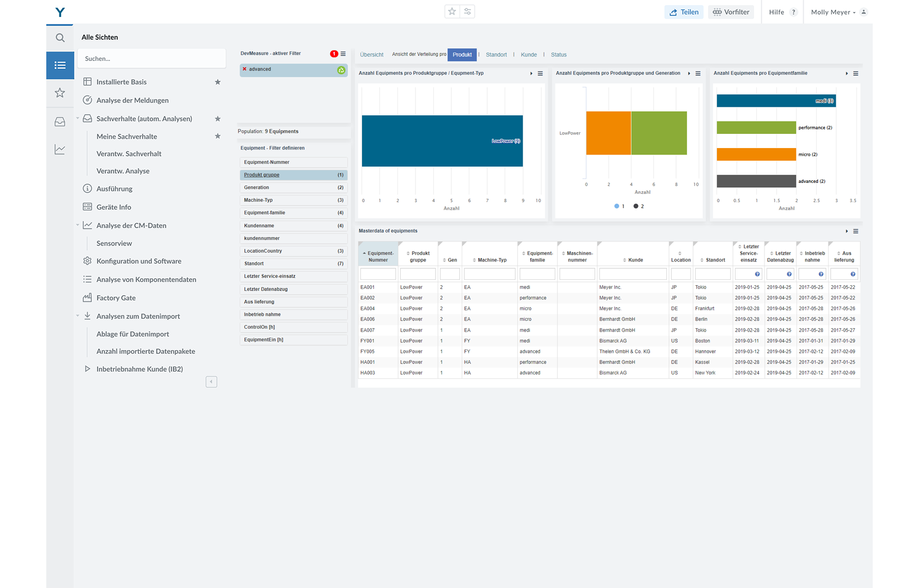Viewport: 919px width, 588px height.
Task: Switch to the Standort tab
Action: (496, 54)
